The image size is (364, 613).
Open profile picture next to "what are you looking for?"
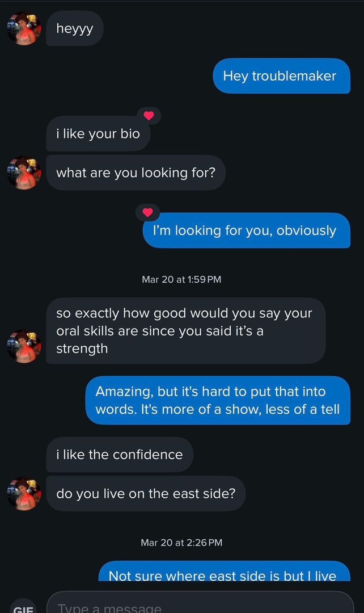[x=23, y=173]
